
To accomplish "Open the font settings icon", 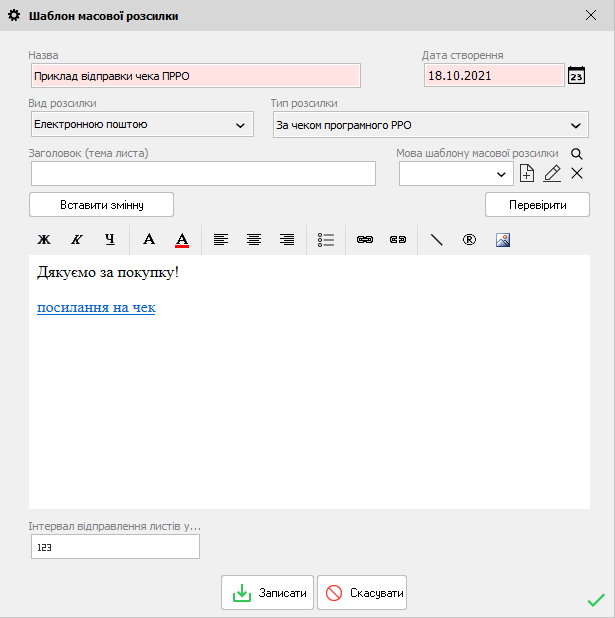I will 149,240.
